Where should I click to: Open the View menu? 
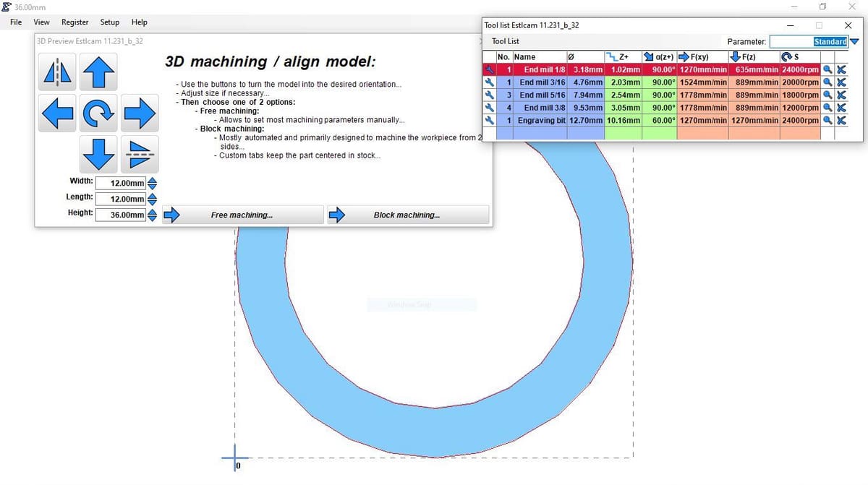coord(42,22)
